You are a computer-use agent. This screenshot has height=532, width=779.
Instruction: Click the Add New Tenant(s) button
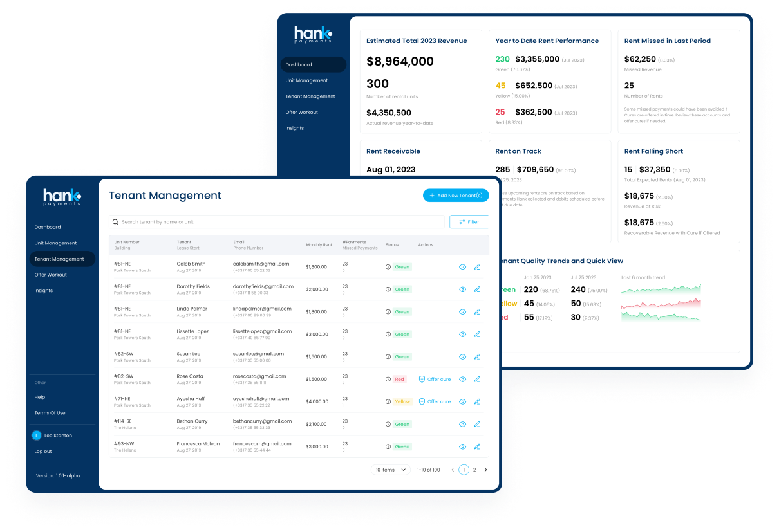pyautogui.click(x=455, y=196)
